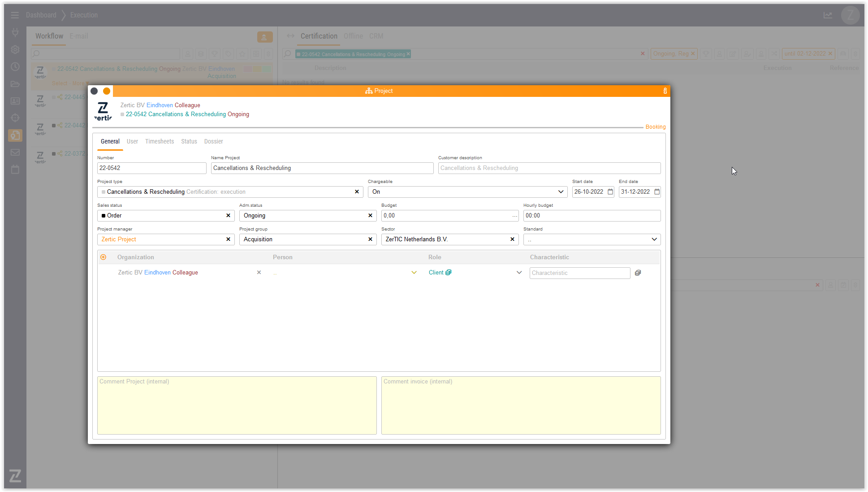Click the stack icon next to Characteristic field

pos(638,273)
